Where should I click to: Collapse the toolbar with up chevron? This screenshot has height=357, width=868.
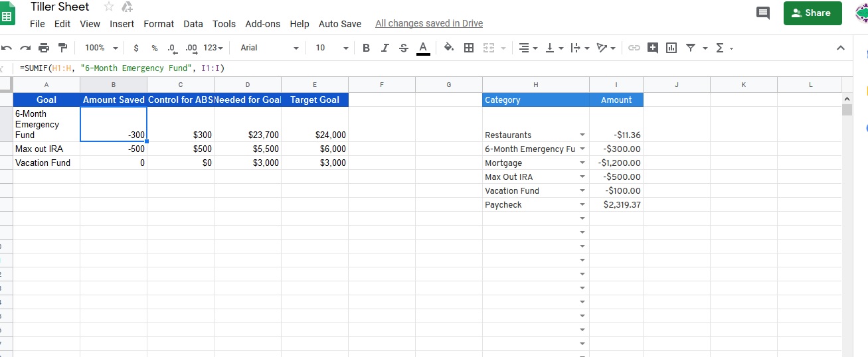point(841,48)
